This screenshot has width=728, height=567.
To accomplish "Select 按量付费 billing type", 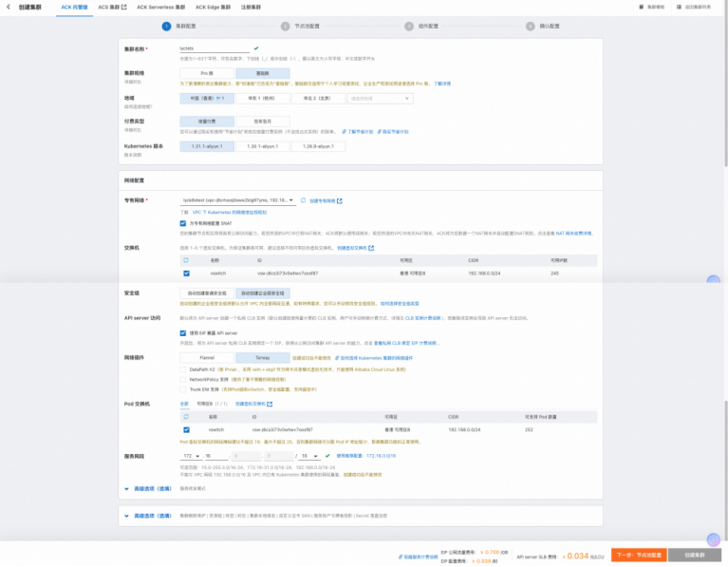I will point(207,122).
